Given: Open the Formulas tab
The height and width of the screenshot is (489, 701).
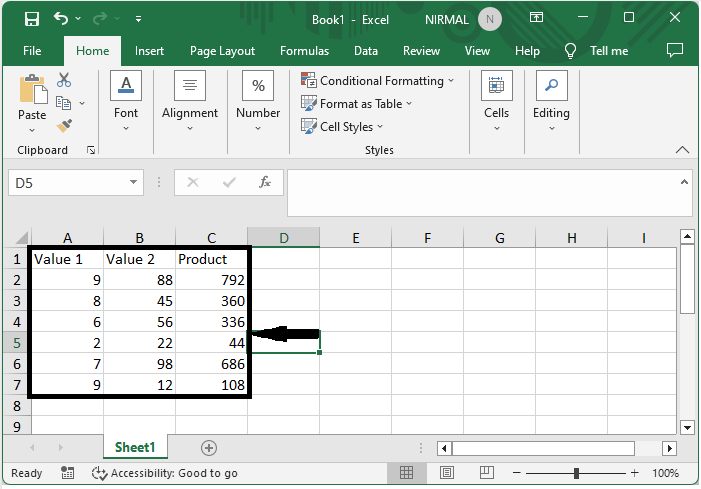Looking at the screenshot, I should pyautogui.click(x=304, y=51).
